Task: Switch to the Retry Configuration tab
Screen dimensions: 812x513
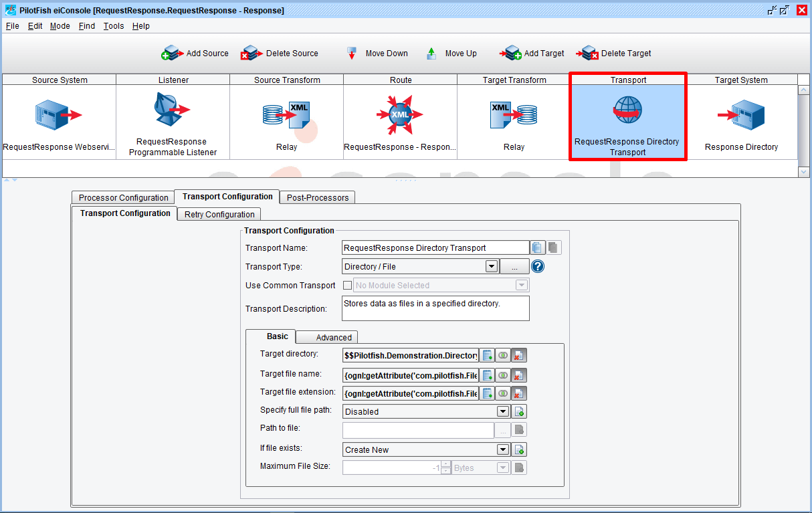Action: (219, 214)
